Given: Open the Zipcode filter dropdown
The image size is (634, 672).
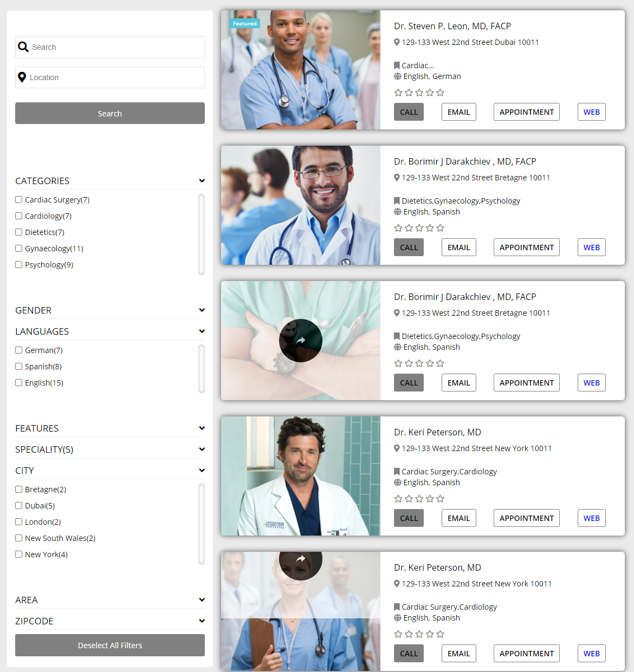Looking at the screenshot, I should tap(202, 621).
